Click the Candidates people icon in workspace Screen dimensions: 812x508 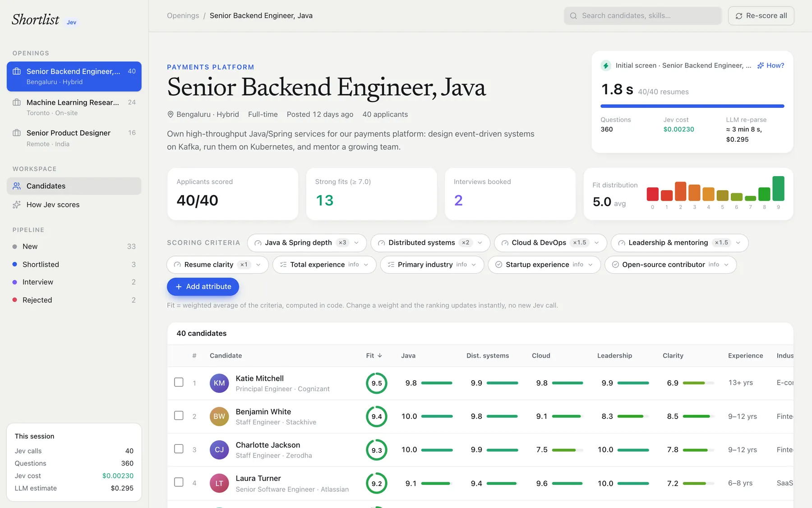(x=17, y=186)
